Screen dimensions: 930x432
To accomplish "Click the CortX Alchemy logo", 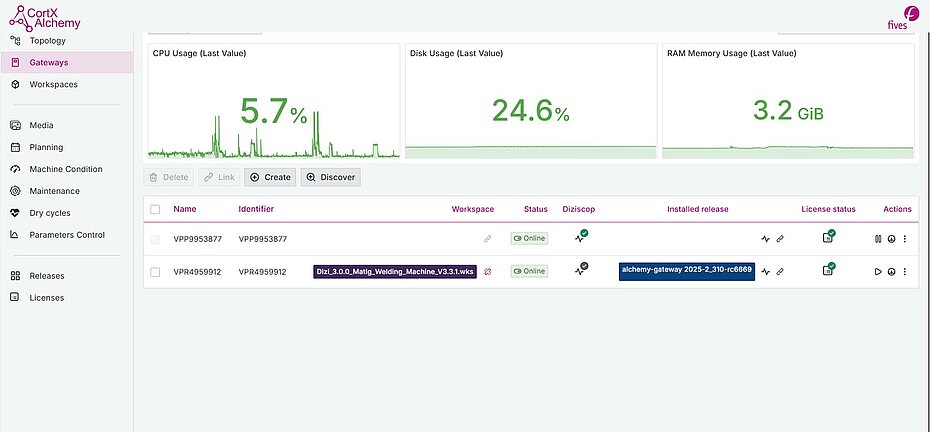I will tap(44, 17).
